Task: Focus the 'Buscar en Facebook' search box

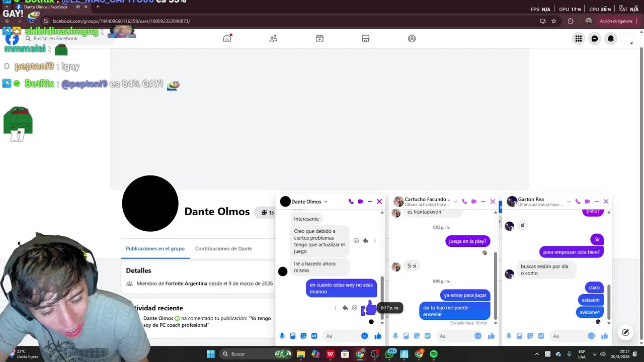Action: click(x=68, y=39)
